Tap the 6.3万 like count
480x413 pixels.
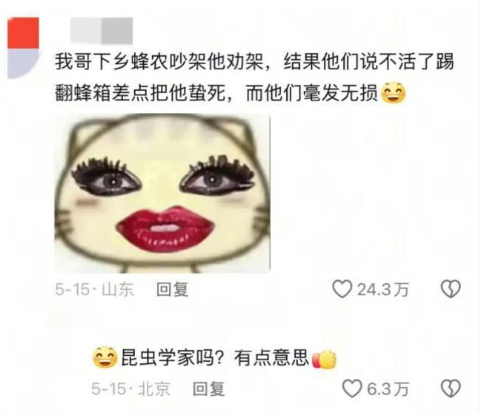click(x=388, y=389)
